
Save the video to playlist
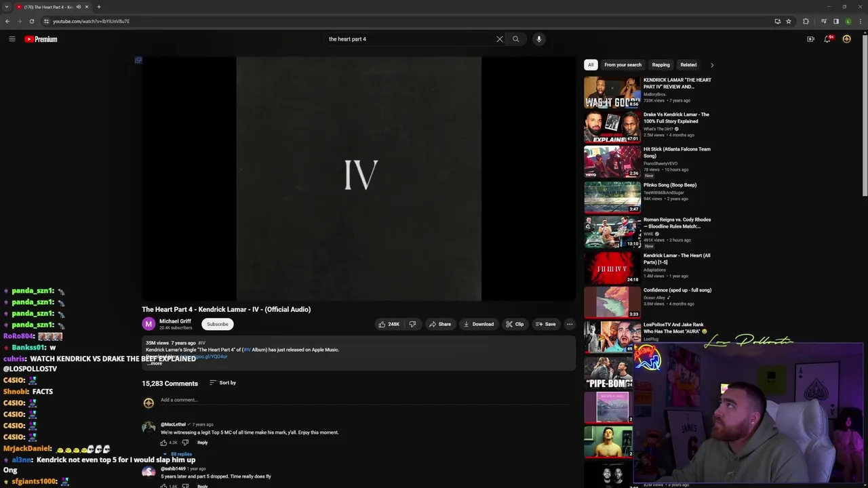pos(546,324)
